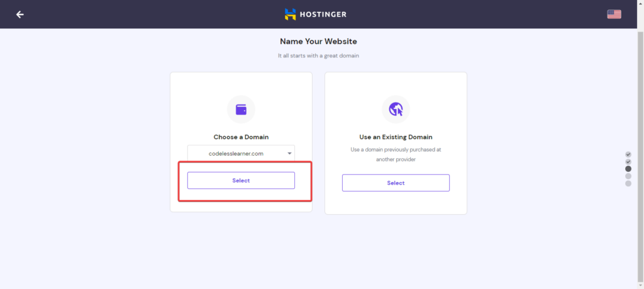The width and height of the screenshot is (644, 289).
Task: Click Select under Use an Existing Domain
Action: (x=396, y=183)
